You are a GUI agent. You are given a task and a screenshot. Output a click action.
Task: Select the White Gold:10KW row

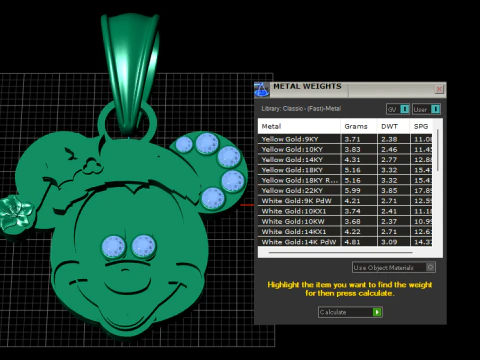pyautogui.click(x=345, y=221)
